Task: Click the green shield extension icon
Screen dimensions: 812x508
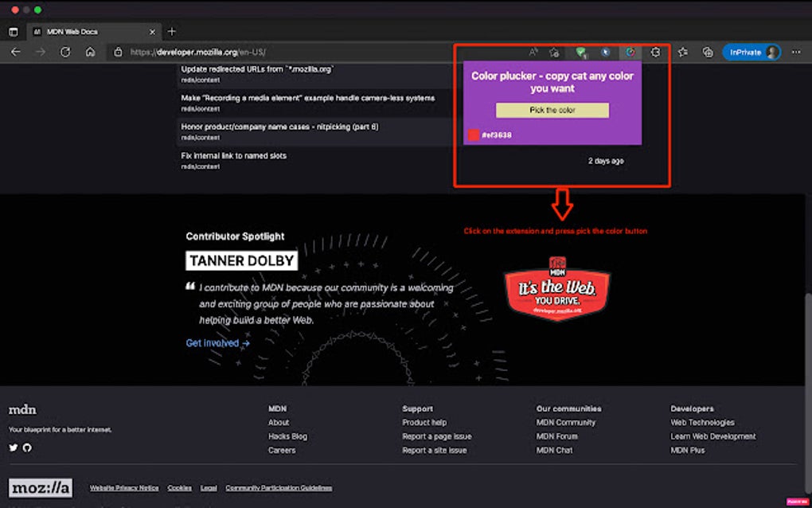Action: 580,51
